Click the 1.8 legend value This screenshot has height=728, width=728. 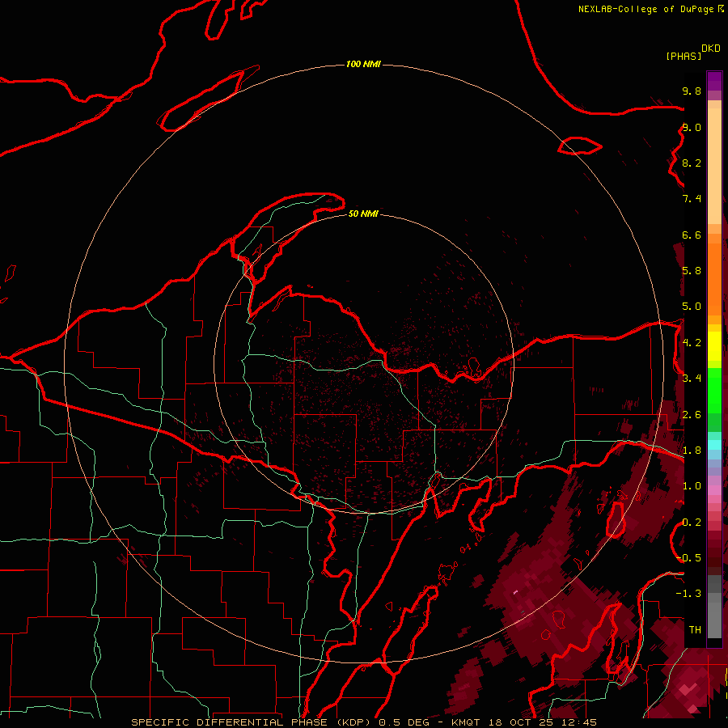click(692, 451)
